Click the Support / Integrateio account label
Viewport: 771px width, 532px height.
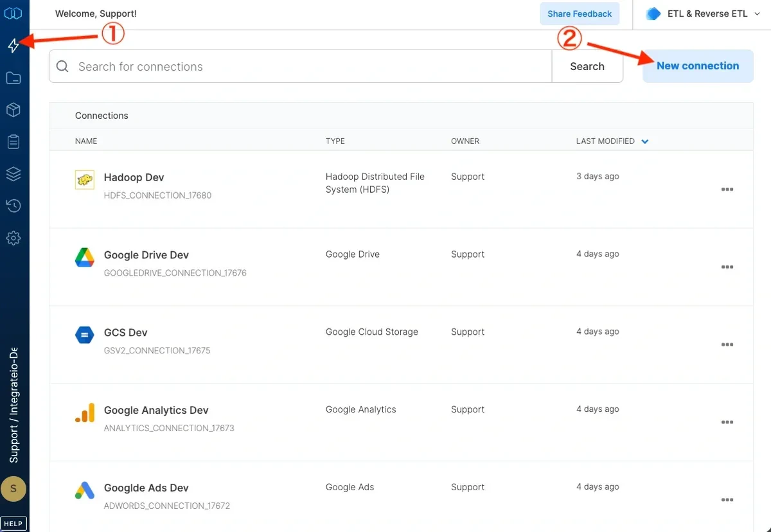click(13, 405)
